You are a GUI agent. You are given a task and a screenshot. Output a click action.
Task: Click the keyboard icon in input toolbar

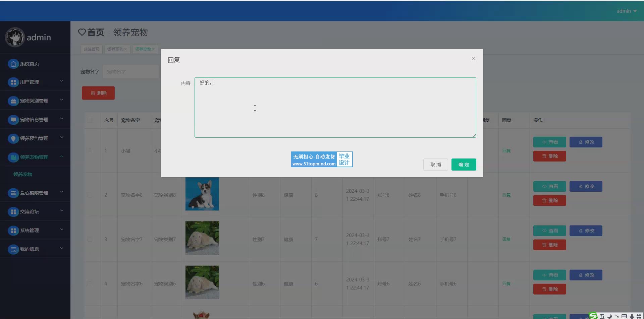coord(624,316)
